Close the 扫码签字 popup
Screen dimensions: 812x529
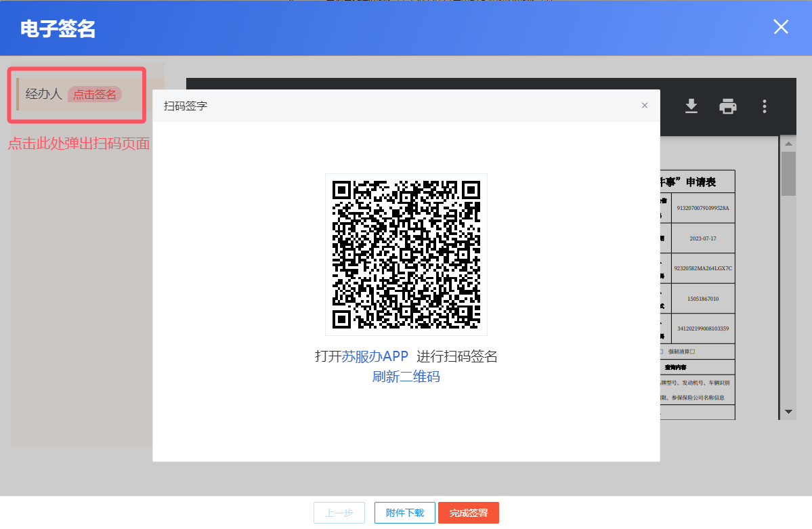tap(644, 105)
